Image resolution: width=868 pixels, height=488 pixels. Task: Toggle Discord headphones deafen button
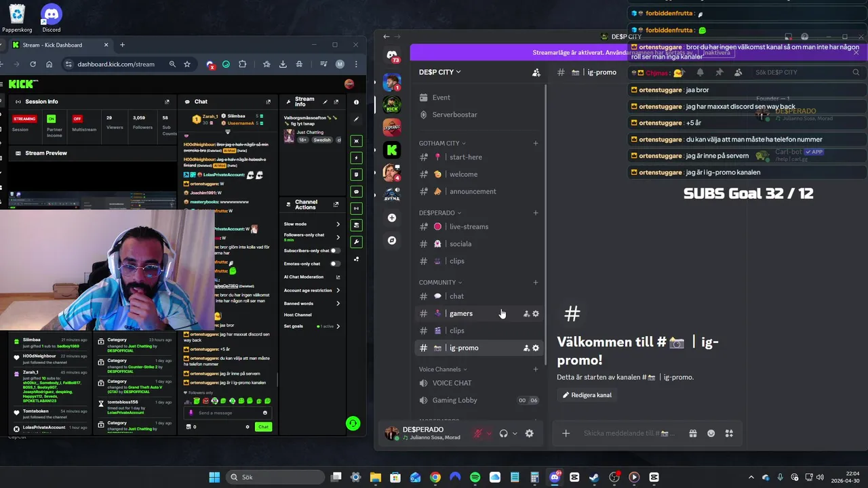503,434
